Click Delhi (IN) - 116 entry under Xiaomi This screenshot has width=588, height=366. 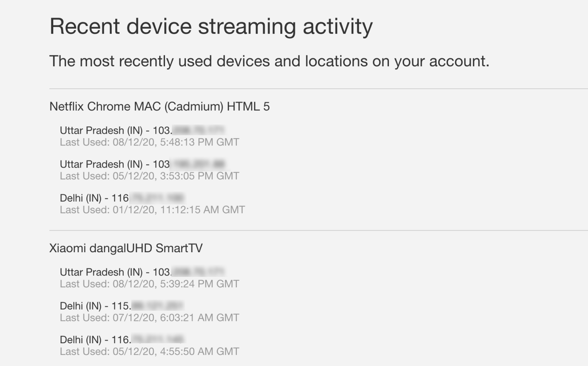point(122,340)
